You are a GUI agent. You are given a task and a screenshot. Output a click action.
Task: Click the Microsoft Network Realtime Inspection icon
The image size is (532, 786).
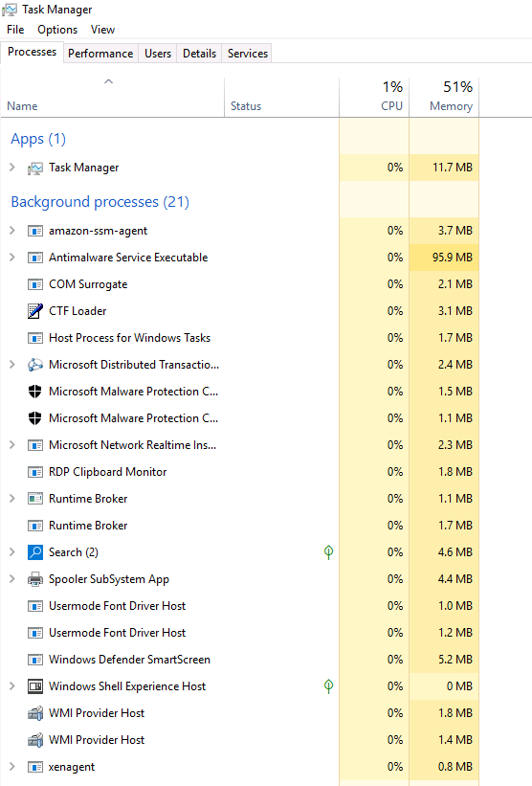(35, 445)
